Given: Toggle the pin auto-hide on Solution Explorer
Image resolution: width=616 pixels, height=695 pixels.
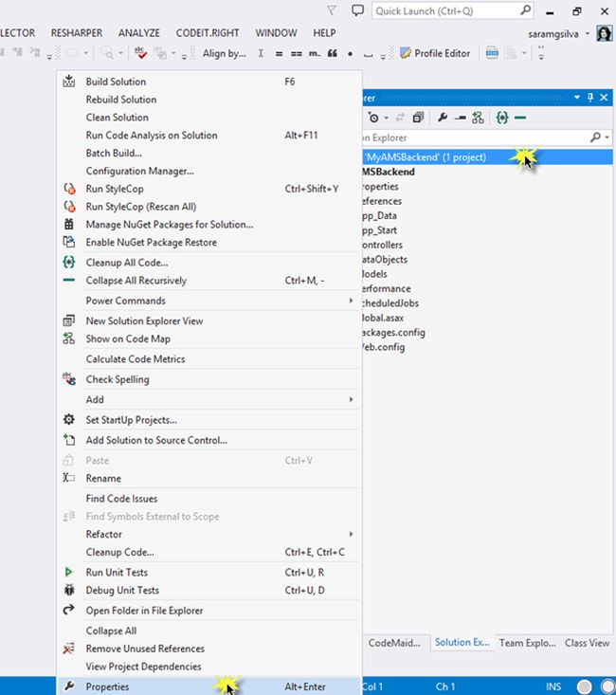Looking at the screenshot, I should click(x=590, y=97).
